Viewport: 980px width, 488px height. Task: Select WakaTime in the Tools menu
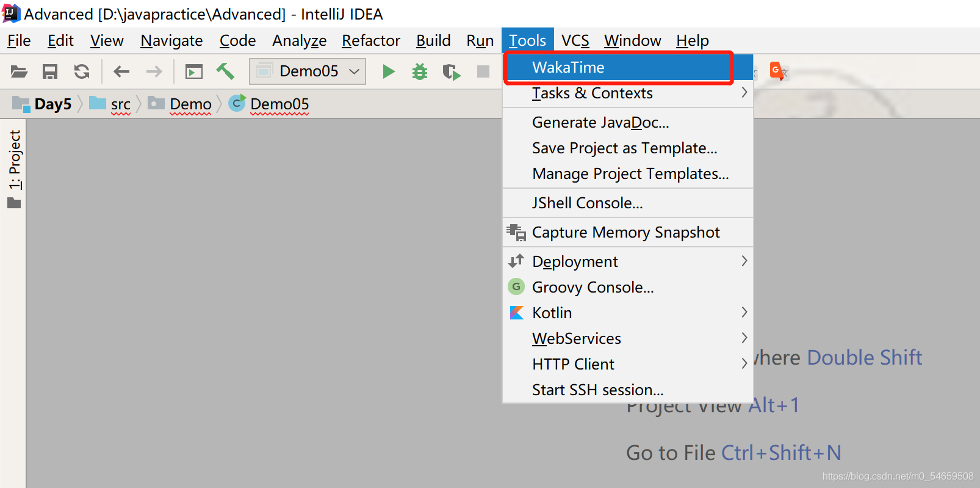click(628, 67)
